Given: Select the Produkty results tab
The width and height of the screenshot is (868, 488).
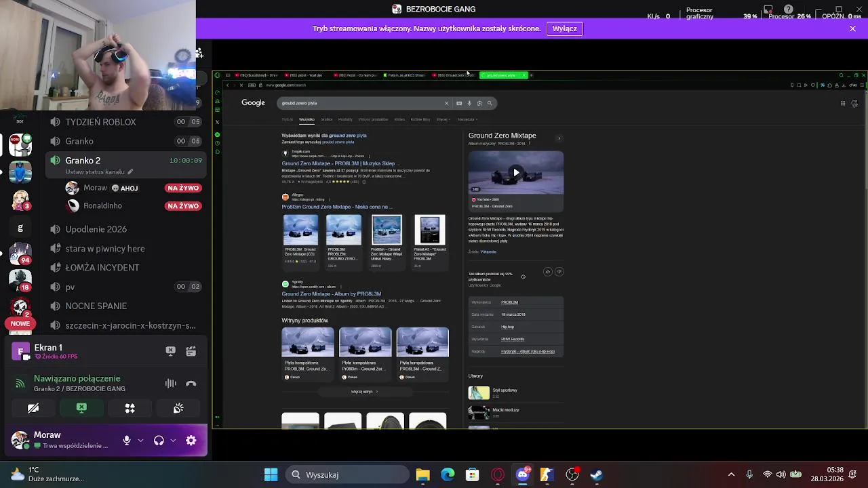Looking at the screenshot, I should click(345, 119).
